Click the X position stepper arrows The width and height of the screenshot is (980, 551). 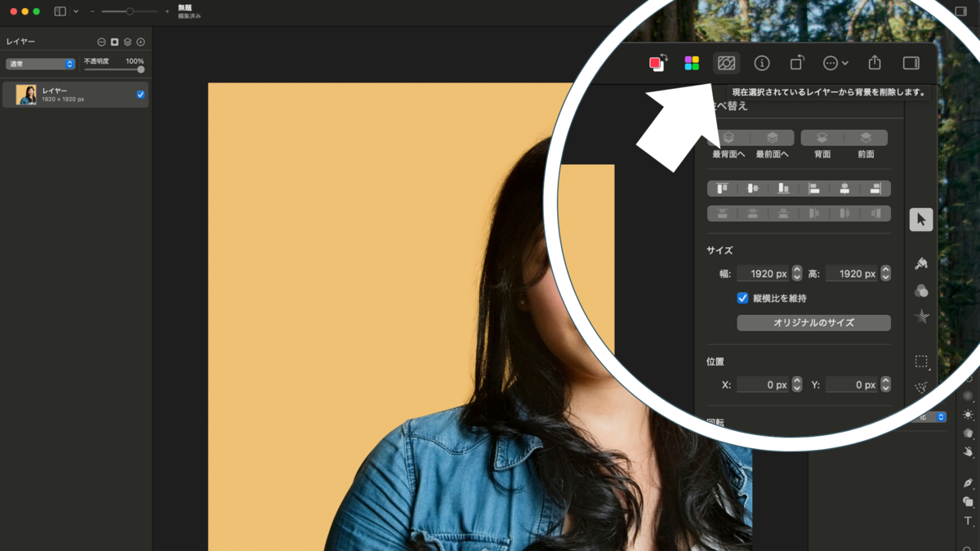[797, 384]
